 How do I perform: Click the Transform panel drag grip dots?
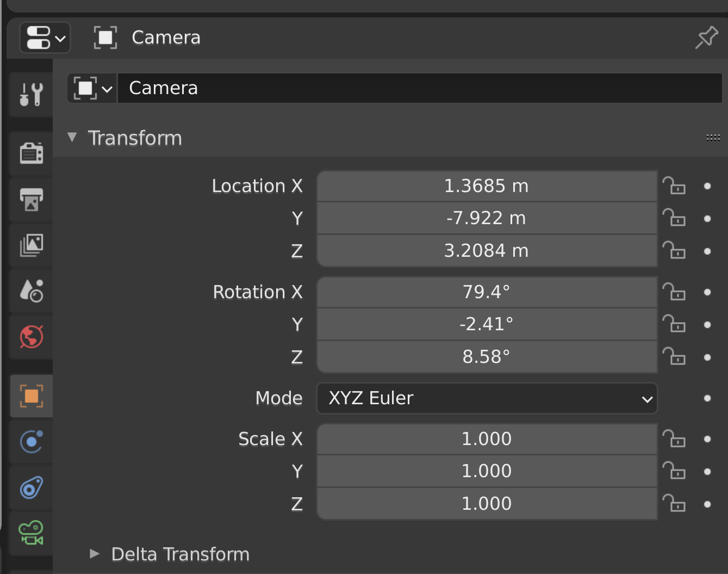point(713,138)
